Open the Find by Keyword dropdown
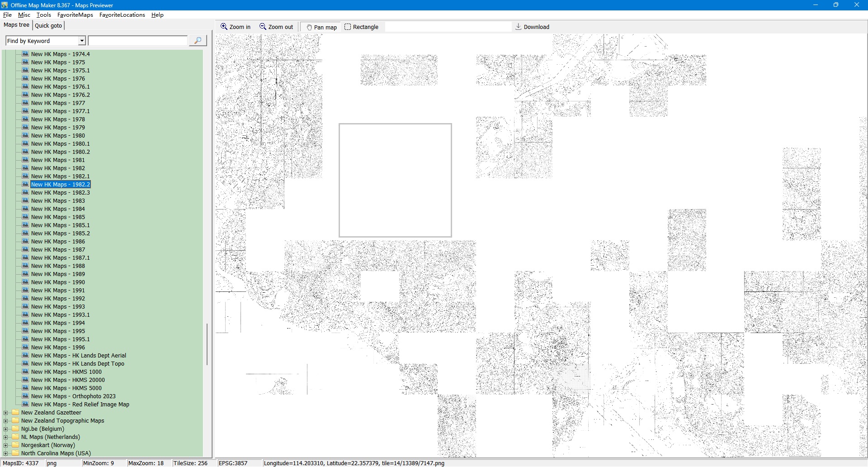 tap(82, 41)
